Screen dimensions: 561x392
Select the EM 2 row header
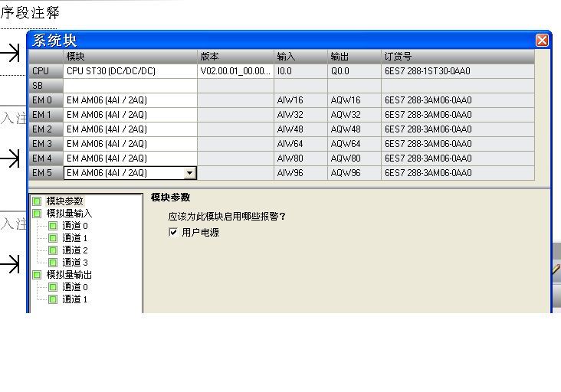point(46,129)
